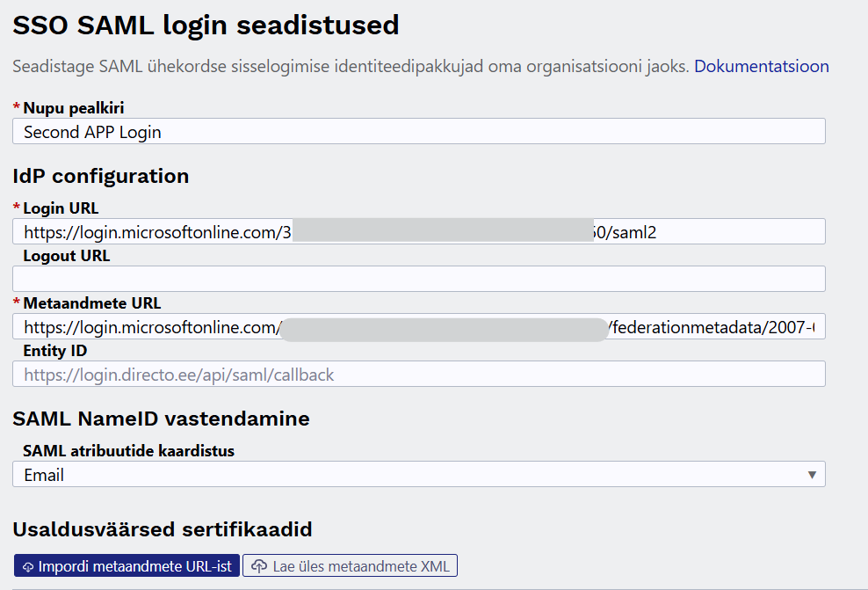Select the Metaandmete URL input field
868x590 pixels.
point(418,327)
